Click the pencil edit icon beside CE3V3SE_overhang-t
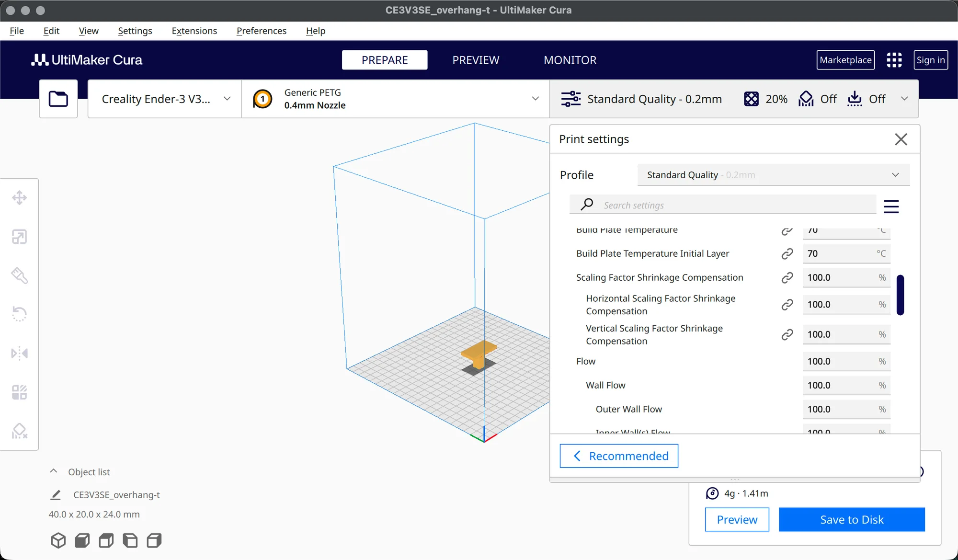The width and height of the screenshot is (958, 560). 56,495
